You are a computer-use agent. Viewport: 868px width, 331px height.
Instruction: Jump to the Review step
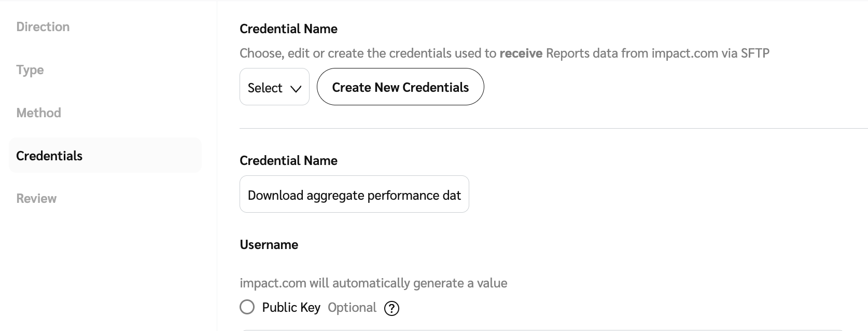pyautogui.click(x=36, y=199)
